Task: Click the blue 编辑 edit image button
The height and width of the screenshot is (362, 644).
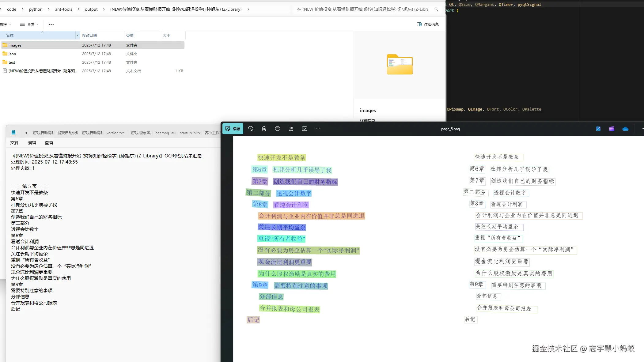Action: click(233, 129)
